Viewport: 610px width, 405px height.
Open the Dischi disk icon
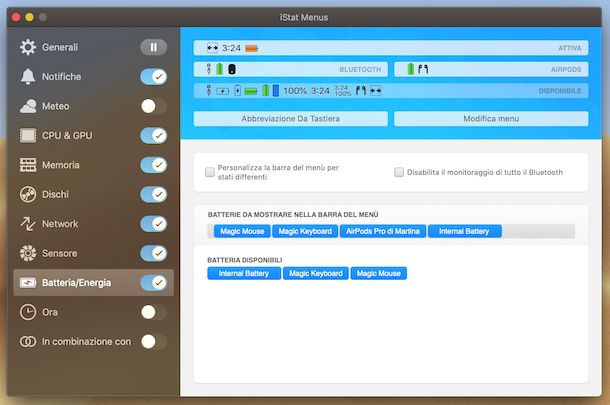[28, 195]
